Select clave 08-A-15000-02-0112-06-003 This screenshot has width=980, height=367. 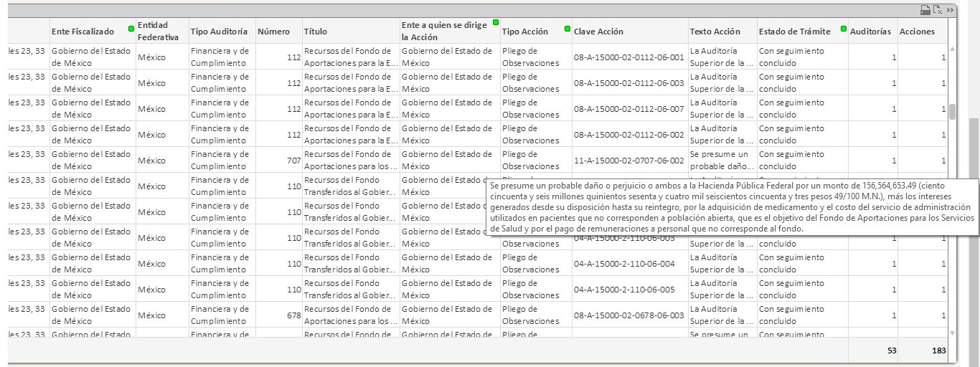point(629,83)
